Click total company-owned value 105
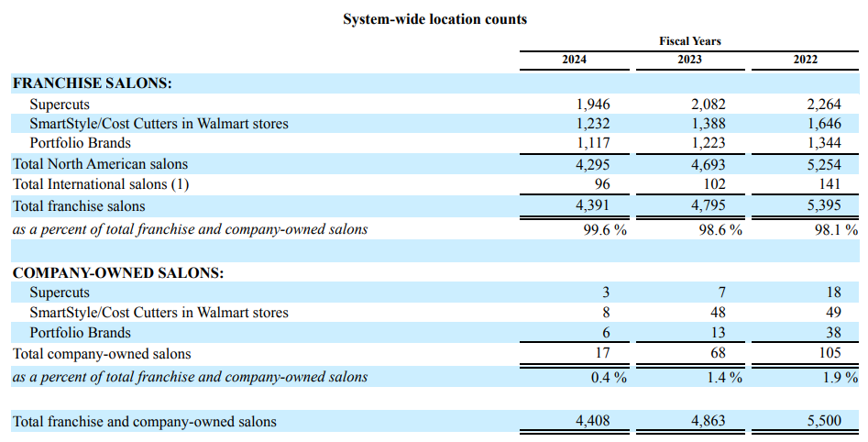Viewport: 868px width, 442px height. point(830,353)
